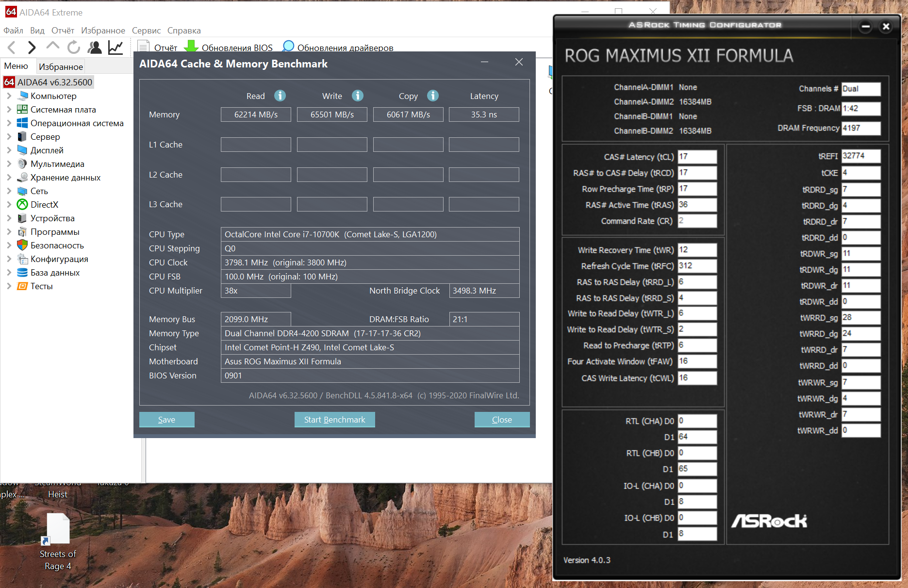Click the up-level arrow in AIDA64 toolbar
The image size is (908, 588).
tap(53, 47)
